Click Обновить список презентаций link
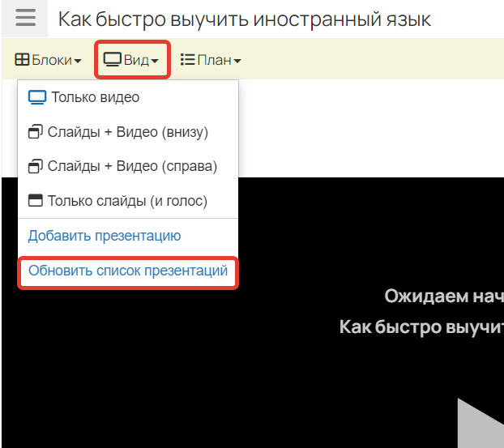The image size is (504, 448). 128,271
